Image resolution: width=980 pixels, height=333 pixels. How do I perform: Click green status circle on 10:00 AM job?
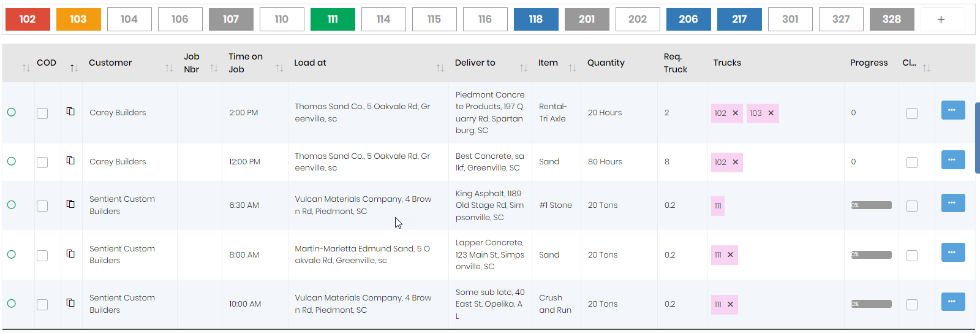[x=12, y=304]
